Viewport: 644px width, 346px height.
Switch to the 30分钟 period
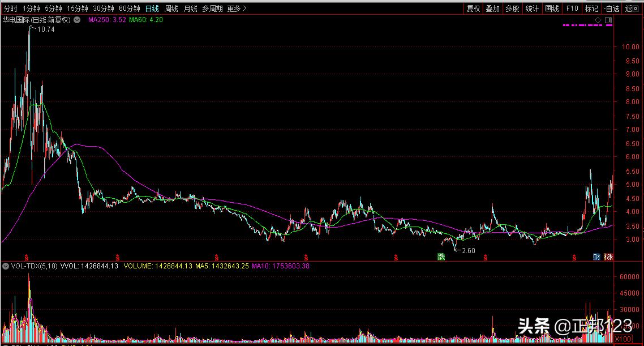click(104, 8)
